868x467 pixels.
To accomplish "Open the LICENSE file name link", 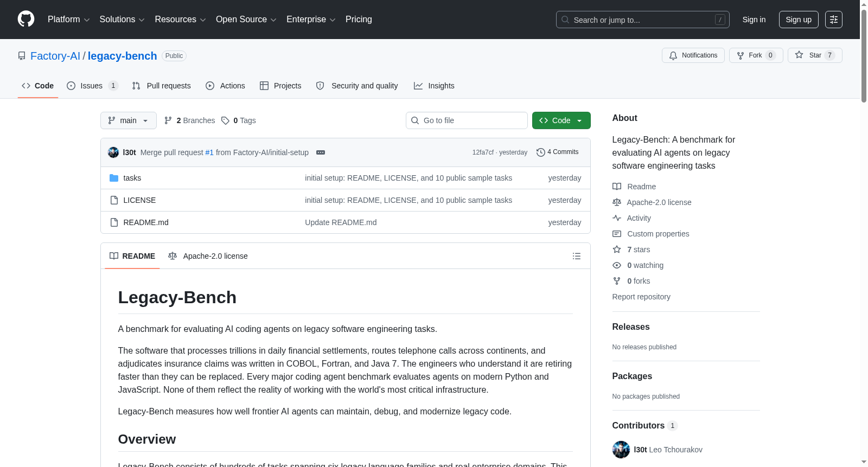I will pyautogui.click(x=139, y=200).
